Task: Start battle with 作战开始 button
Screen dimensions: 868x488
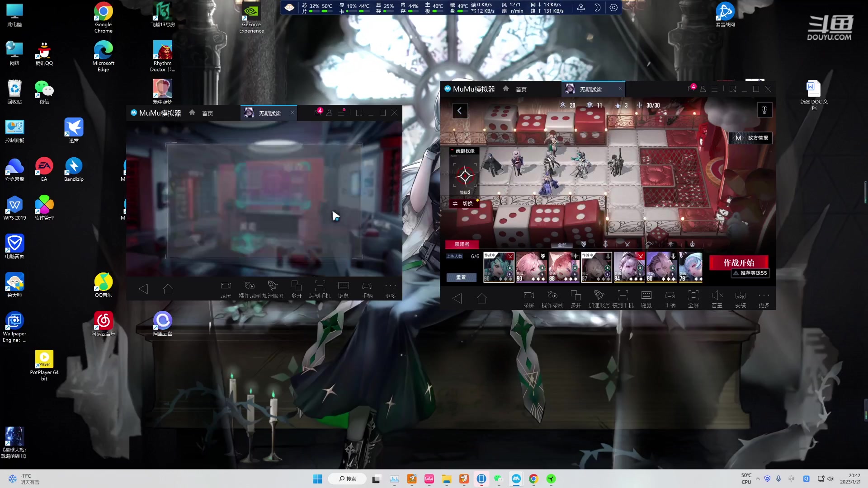Action: point(739,263)
